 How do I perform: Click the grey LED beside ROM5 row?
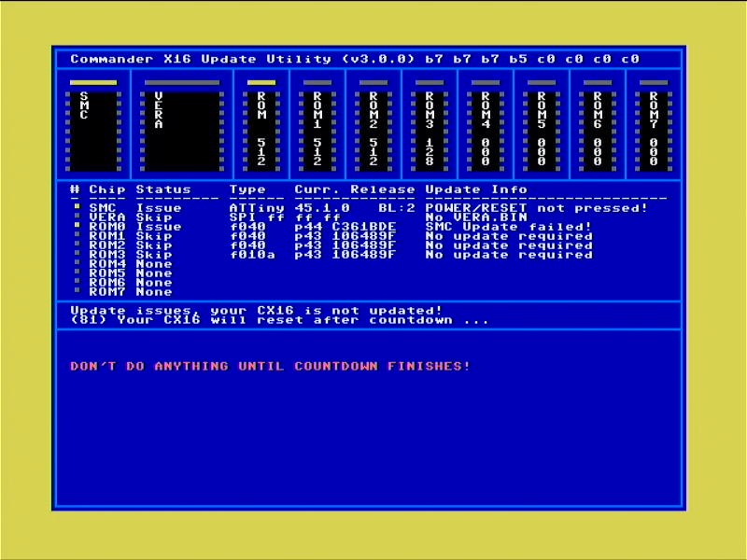[78, 272]
